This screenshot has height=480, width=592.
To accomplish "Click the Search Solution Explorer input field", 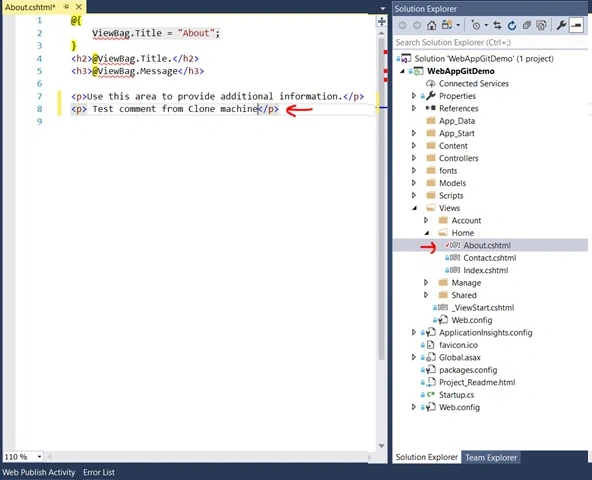I will point(490,42).
